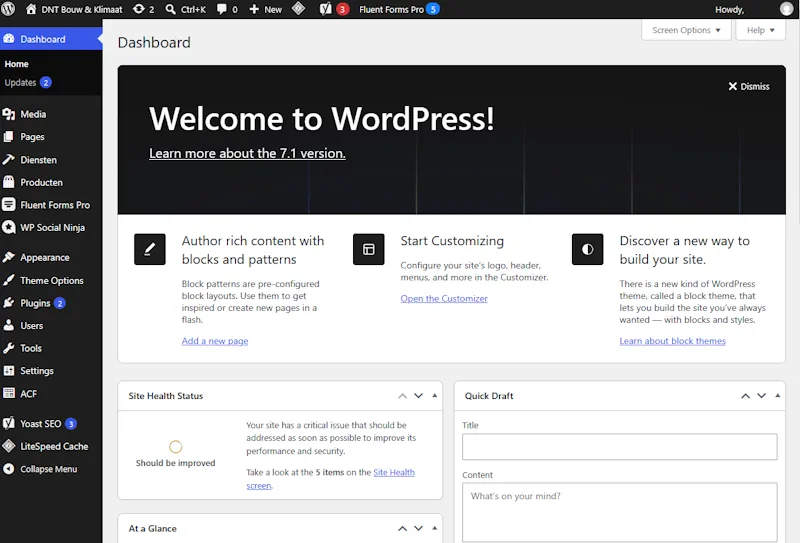This screenshot has width=800, height=543.
Task: Click the Producten icon in sidebar
Action: pos(9,182)
